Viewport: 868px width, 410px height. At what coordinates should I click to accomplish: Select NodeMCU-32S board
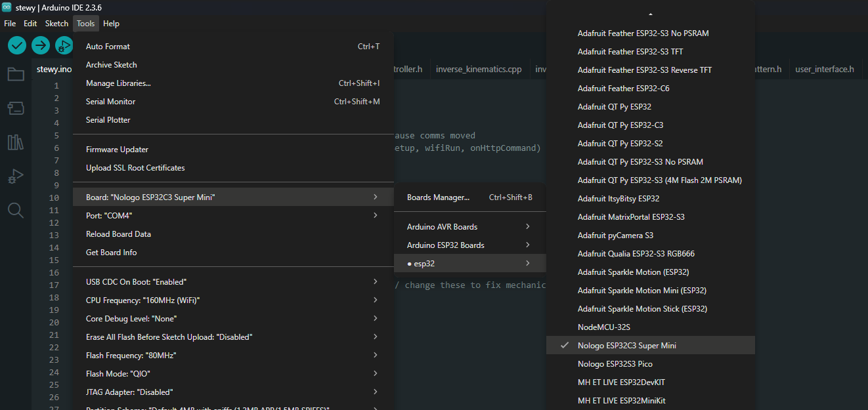(651, 327)
